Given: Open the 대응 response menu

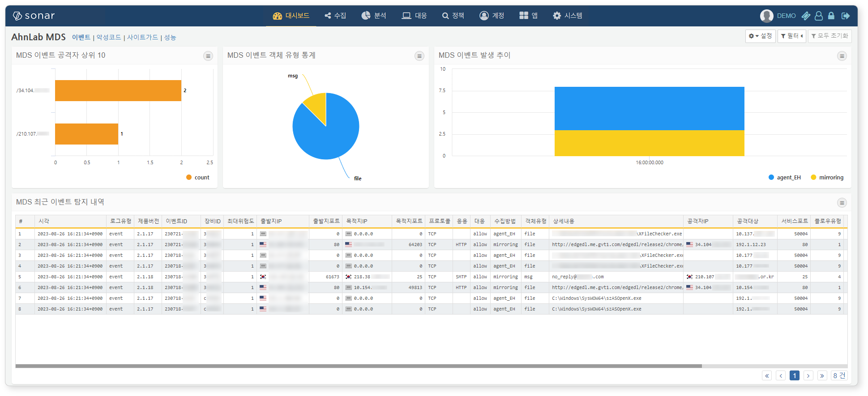Looking at the screenshot, I should click(414, 16).
